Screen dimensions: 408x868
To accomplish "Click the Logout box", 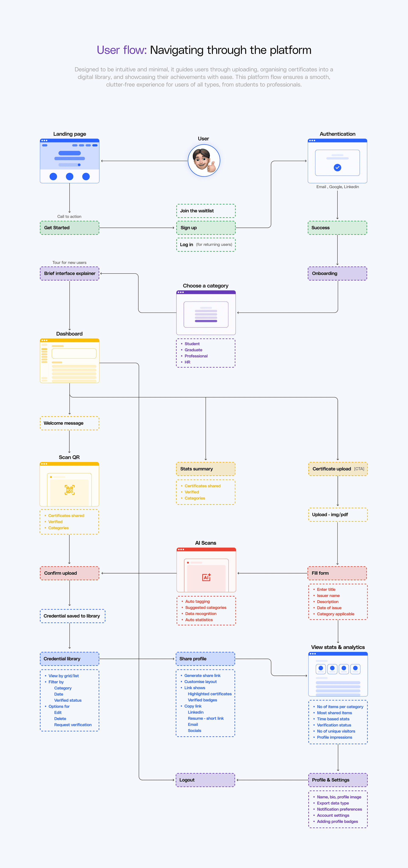I will (x=205, y=780).
